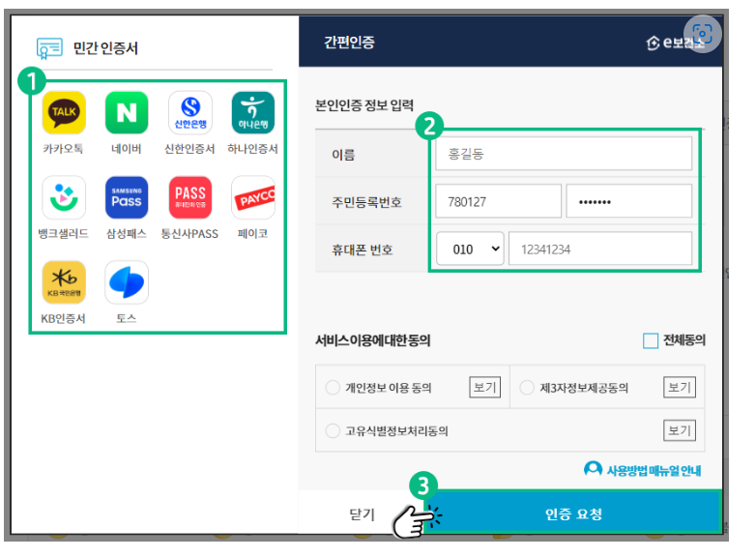Click the 뱅크샐러드 label
This screenshot has height=558, width=756.
point(64,233)
